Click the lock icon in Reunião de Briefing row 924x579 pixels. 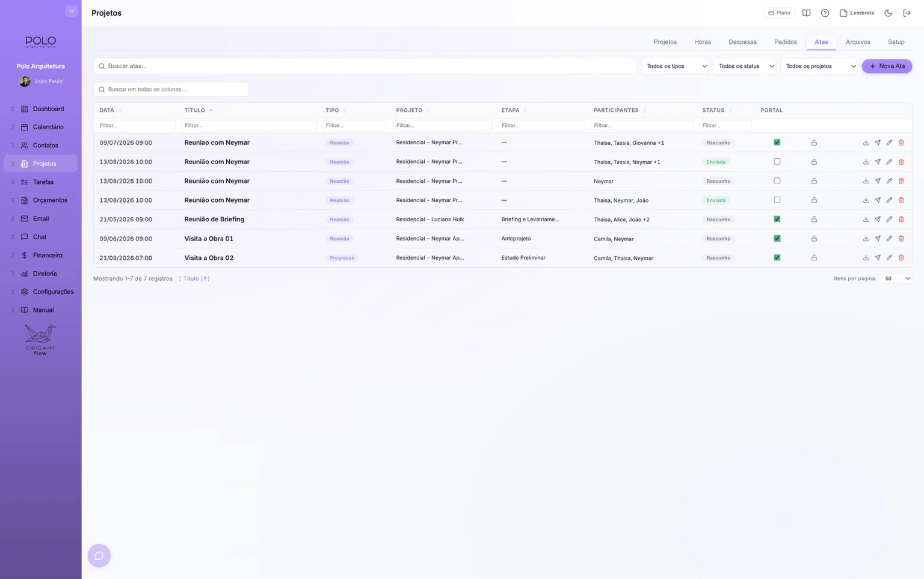click(x=814, y=219)
